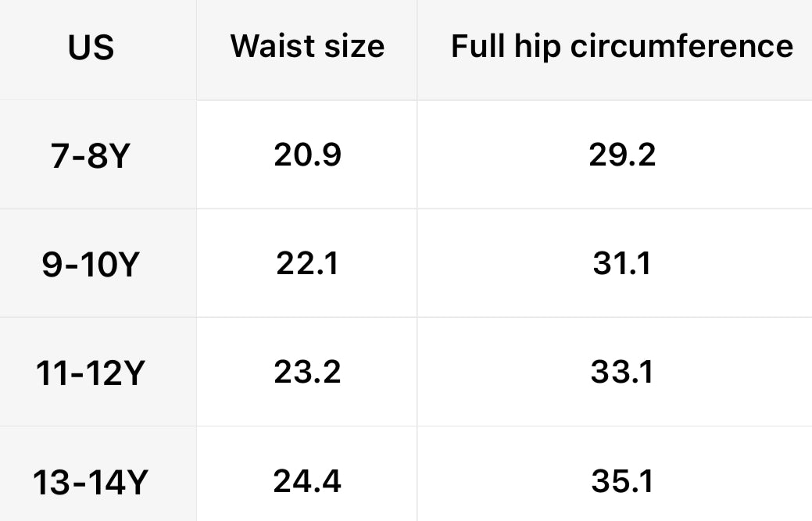Click the 13-14Y size label

pyautogui.click(x=90, y=483)
